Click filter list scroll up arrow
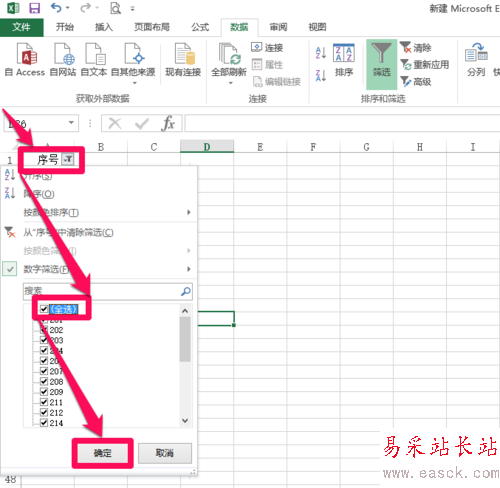 [x=185, y=311]
